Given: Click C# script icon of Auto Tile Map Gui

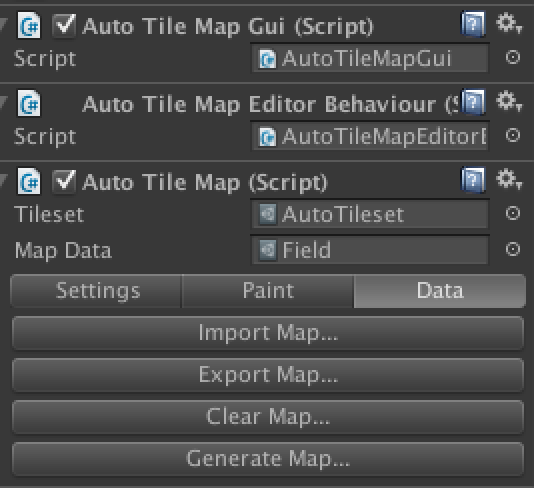Looking at the screenshot, I should [29, 25].
